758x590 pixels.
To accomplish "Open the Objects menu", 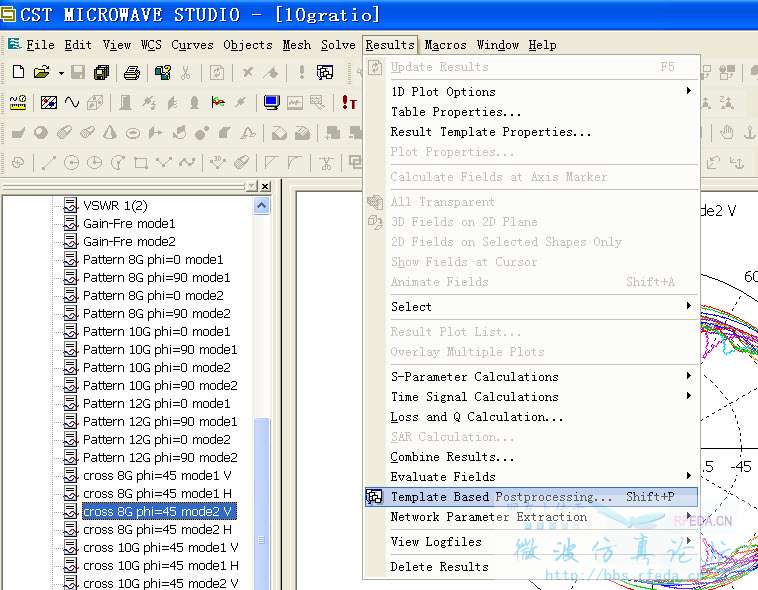I will 248,45.
